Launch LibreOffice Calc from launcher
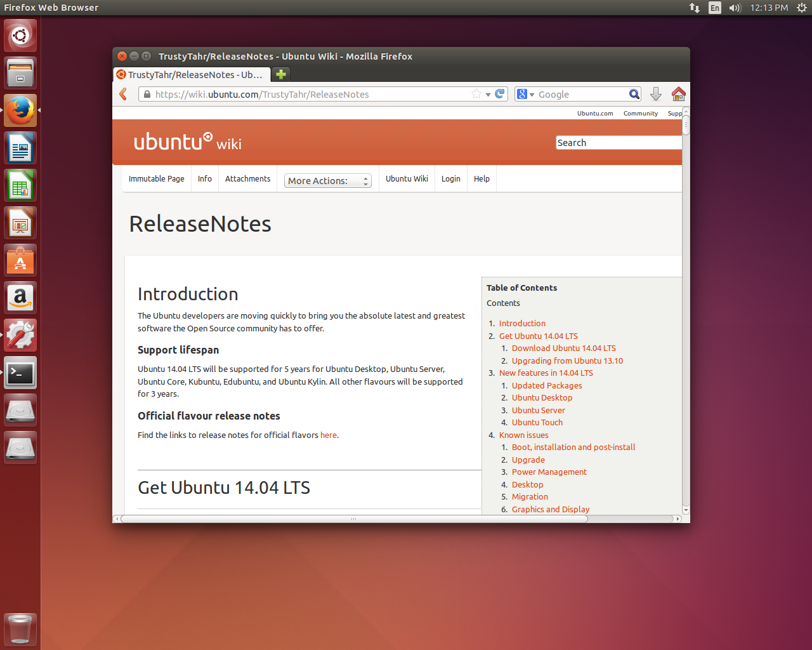 point(20,185)
